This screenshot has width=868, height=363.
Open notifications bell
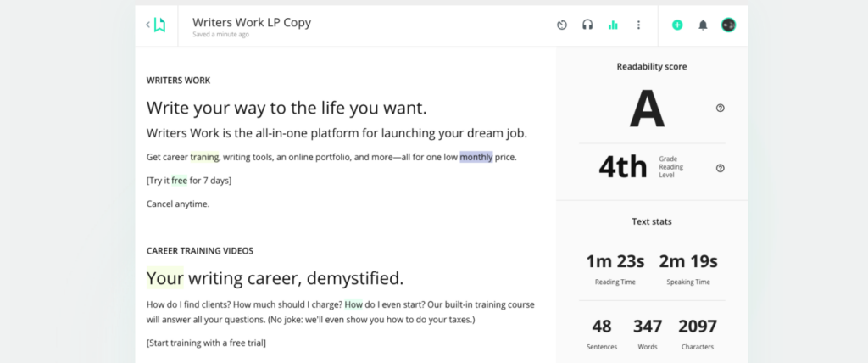coord(703,25)
